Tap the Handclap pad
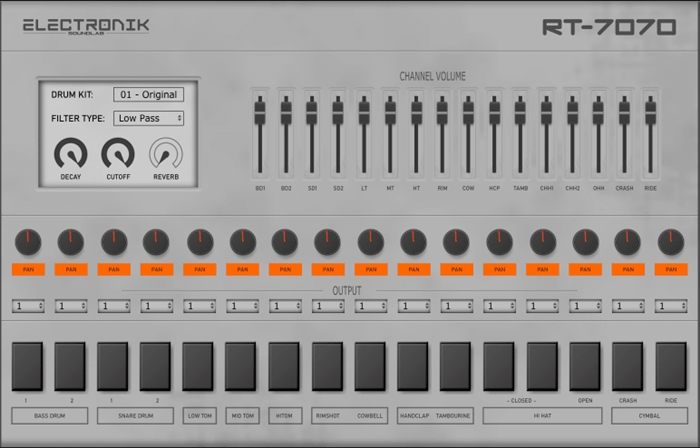The width and height of the screenshot is (700, 448). tap(413, 366)
